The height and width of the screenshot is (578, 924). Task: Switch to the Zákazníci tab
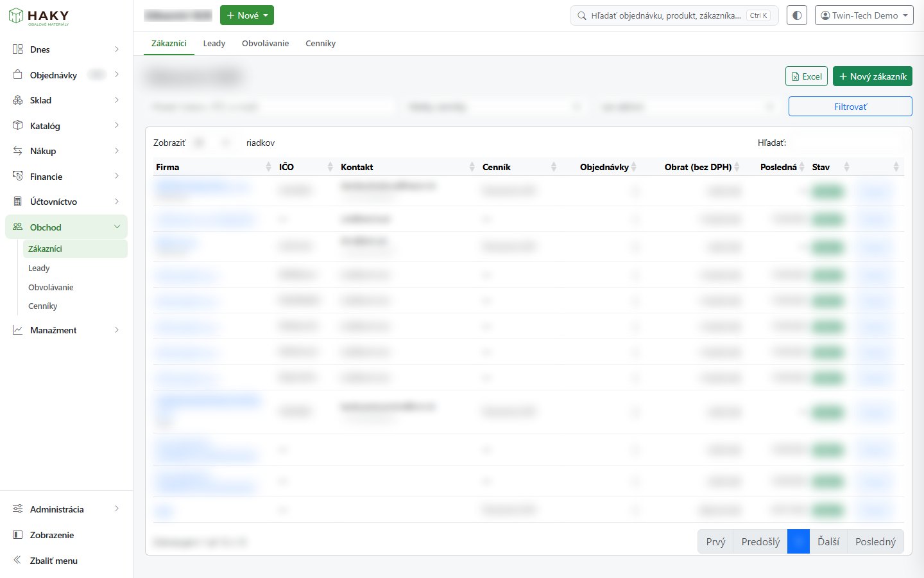[x=169, y=43]
